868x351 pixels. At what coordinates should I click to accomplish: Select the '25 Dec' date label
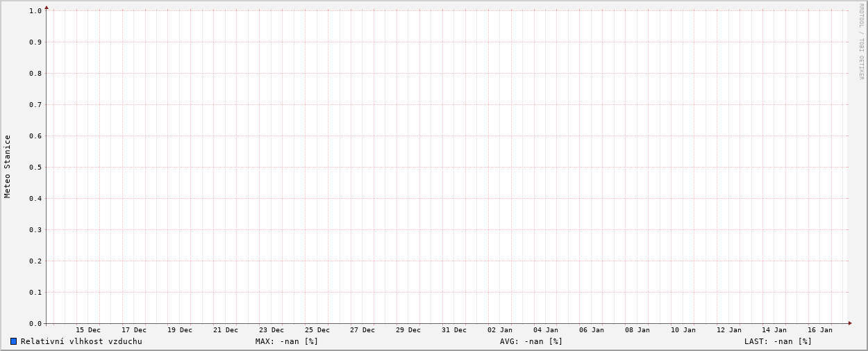(x=317, y=330)
